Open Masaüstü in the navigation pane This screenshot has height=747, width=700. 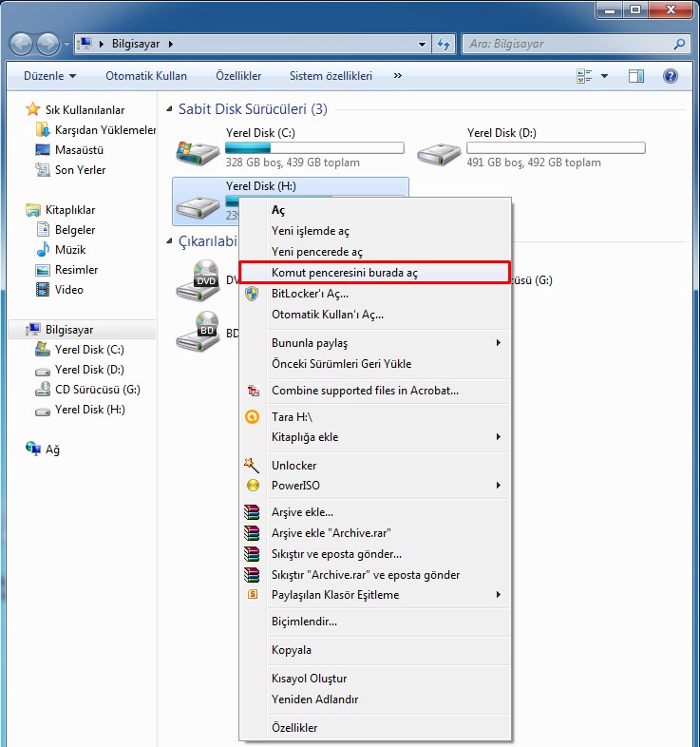pyautogui.click(x=79, y=150)
